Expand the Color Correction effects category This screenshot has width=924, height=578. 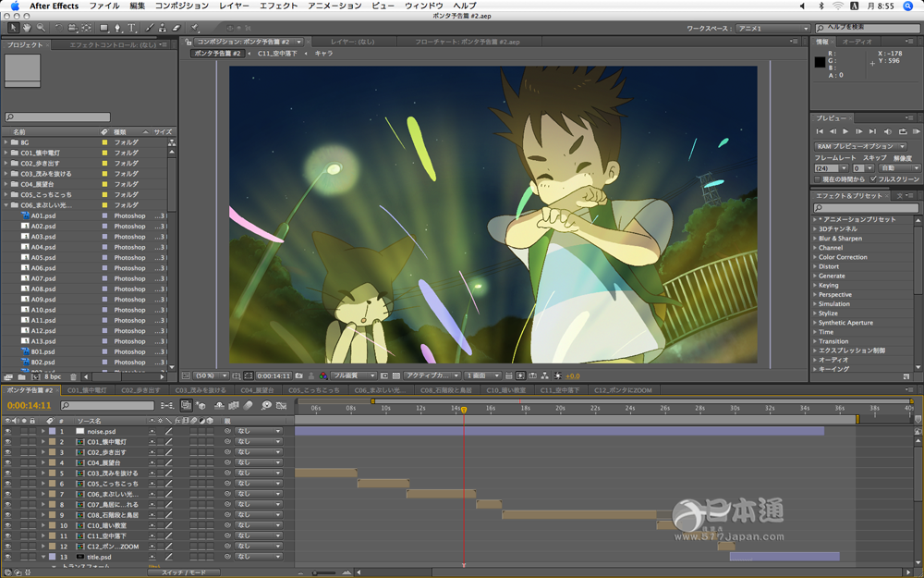(x=816, y=257)
